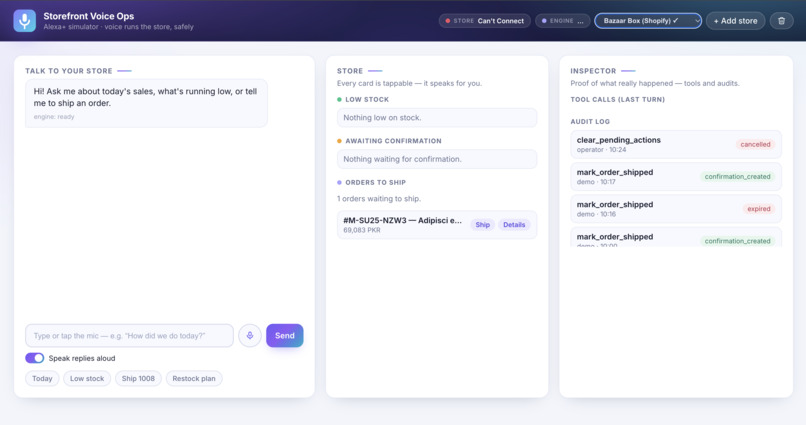The width and height of the screenshot is (806, 425).
Task: Select mark_order_shipped entry at 10:16
Action: coord(676,209)
